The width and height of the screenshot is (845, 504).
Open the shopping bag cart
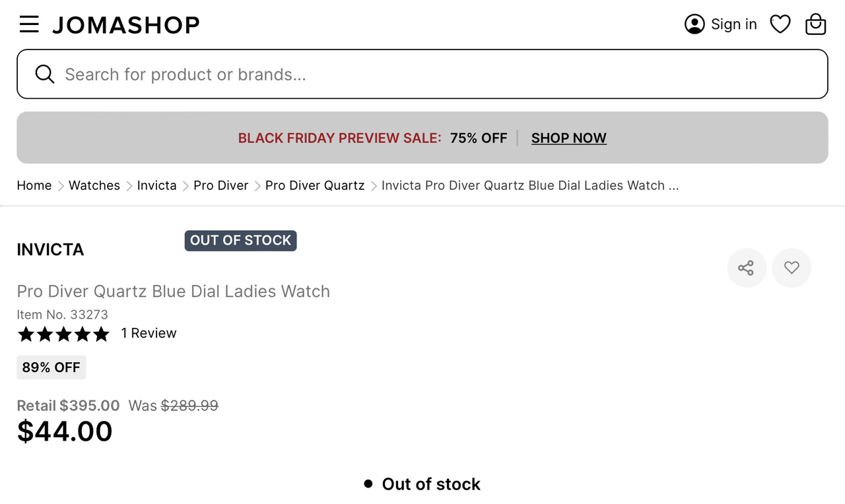pyautogui.click(x=816, y=24)
